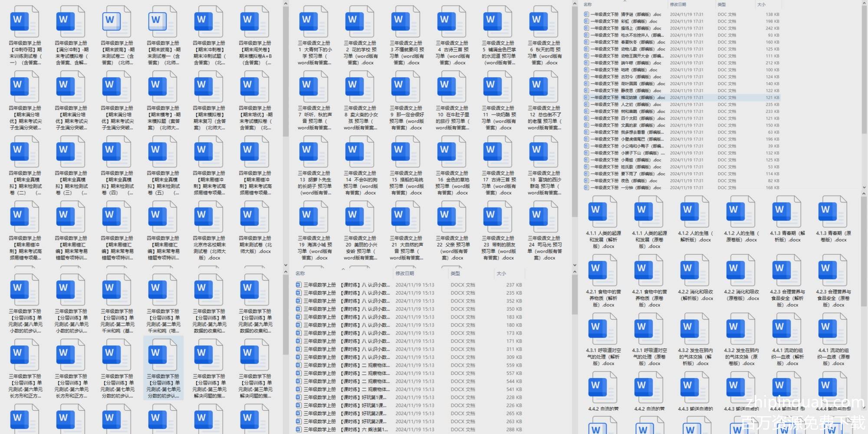Sort 三年级数学上册 list by 修改日期 column
This screenshot has width=868, height=434.
[x=404, y=273]
